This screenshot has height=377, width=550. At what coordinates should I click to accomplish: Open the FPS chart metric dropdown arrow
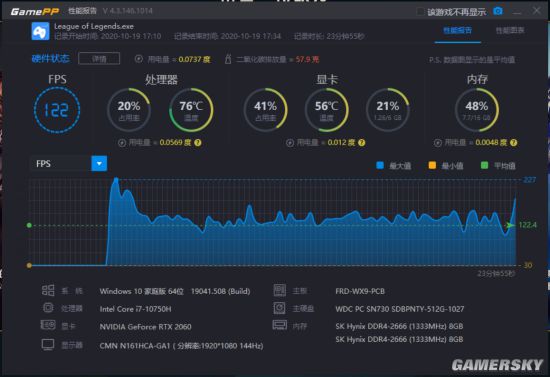point(99,164)
